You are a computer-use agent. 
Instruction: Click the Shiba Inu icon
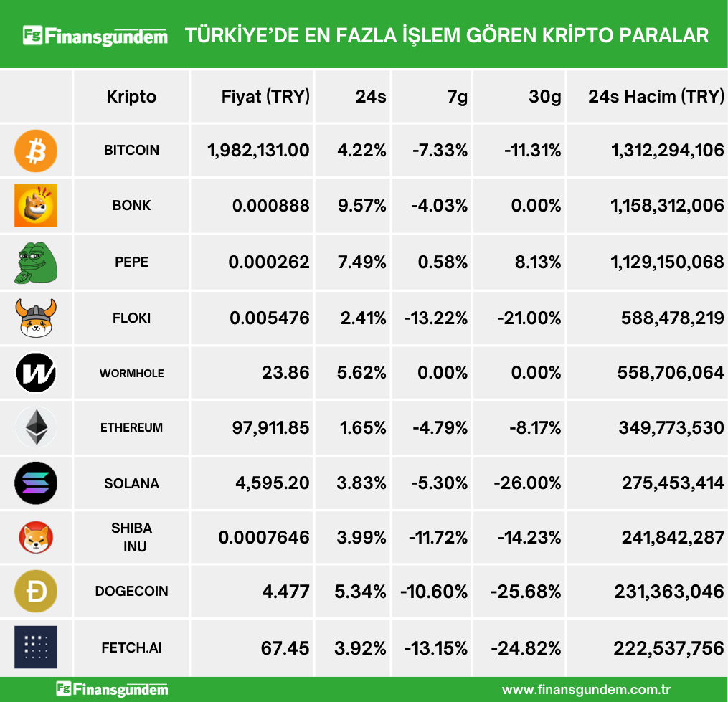pos(36,537)
